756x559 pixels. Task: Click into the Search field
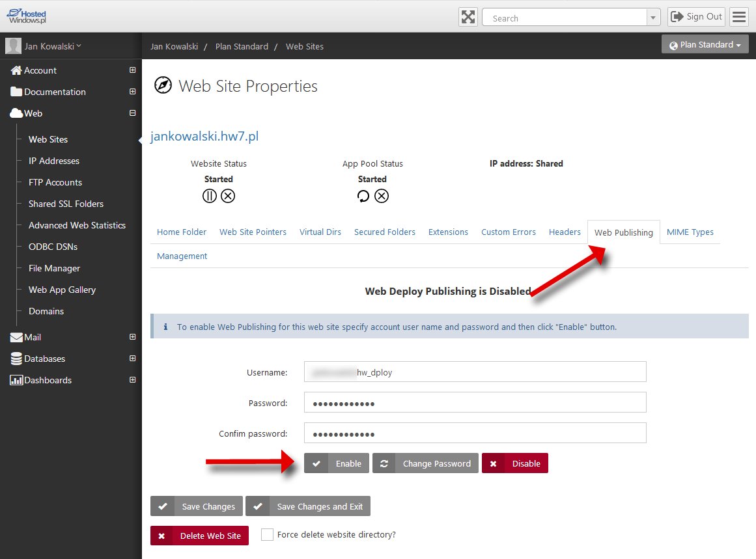[x=565, y=18]
